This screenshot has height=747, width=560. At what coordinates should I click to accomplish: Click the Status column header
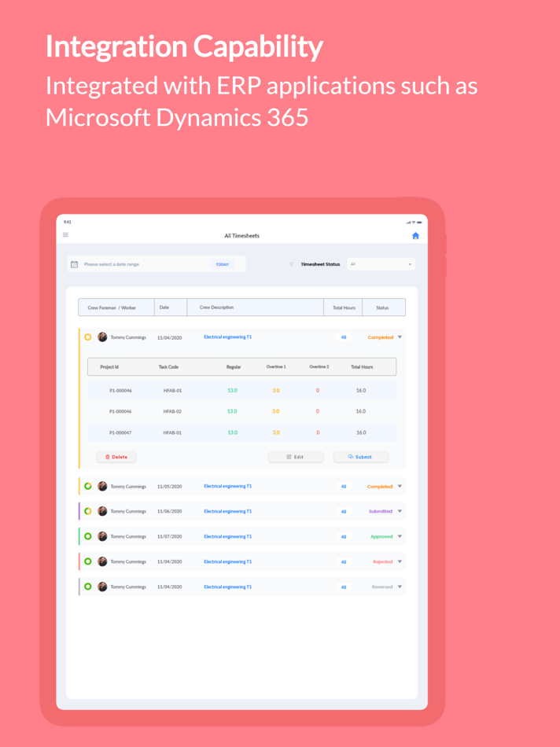384,307
